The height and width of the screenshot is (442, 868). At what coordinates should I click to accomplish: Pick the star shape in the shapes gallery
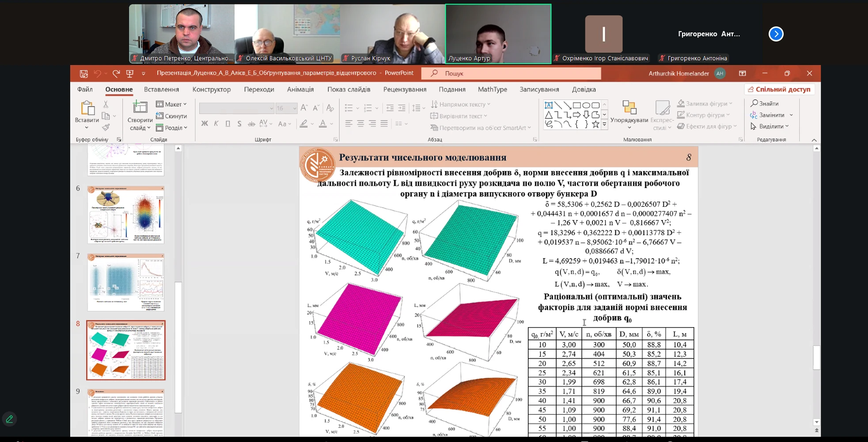click(x=595, y=125)
